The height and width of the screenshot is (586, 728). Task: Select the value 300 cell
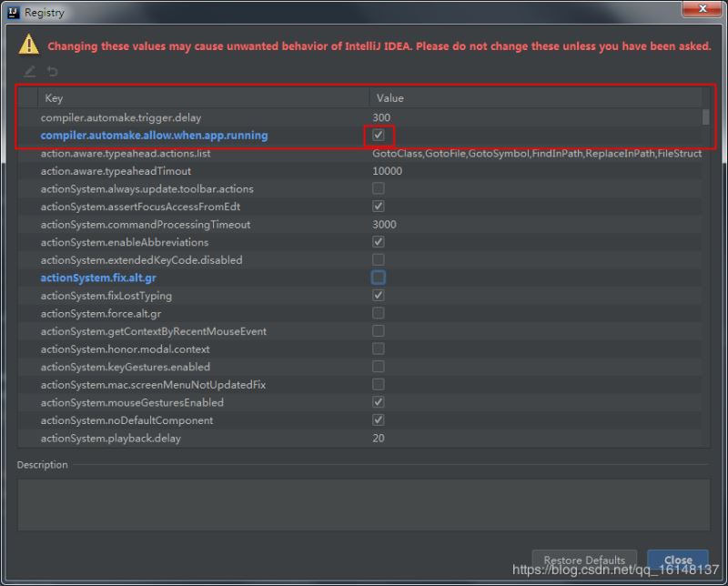tap(381, 117)
